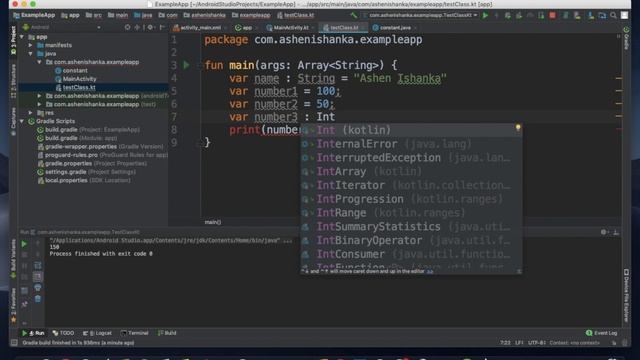This screenshot has width=640, height=360.
Task: Select IntSummaryStatistics completion suggestion
Action: coord(411,227)
